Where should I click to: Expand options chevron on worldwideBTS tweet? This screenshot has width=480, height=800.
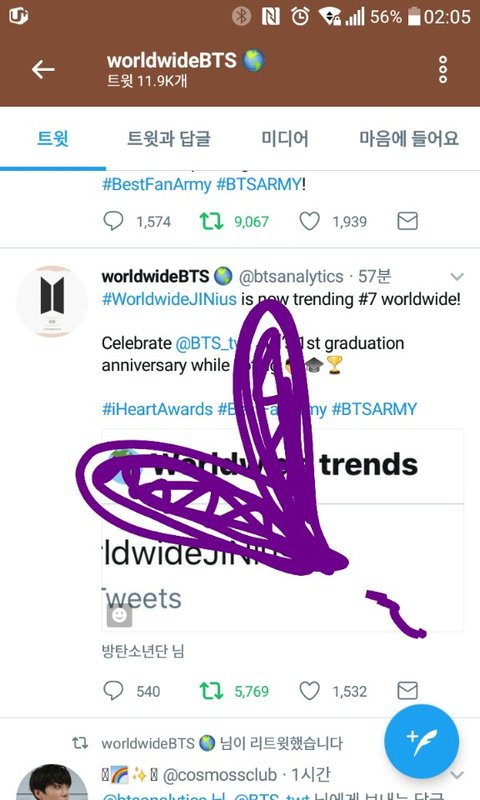tap(457, 277)
